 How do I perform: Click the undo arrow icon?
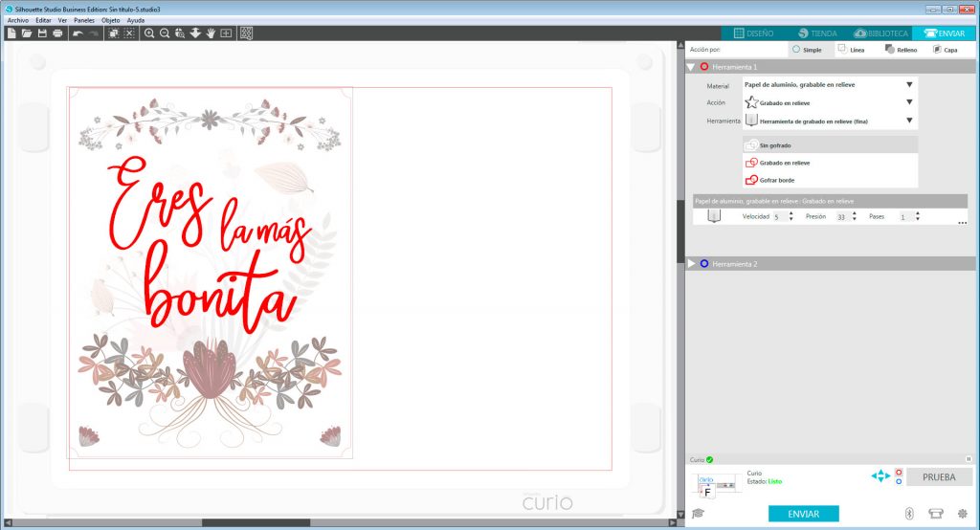tap(78, 33)
